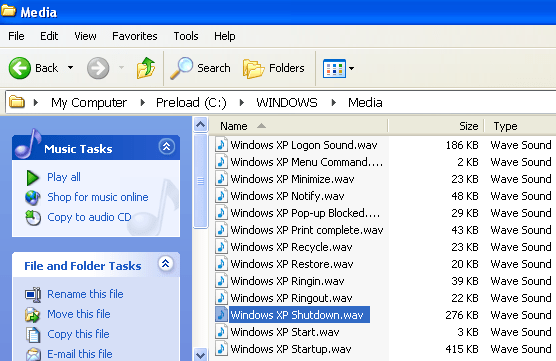Image resolution: width=556 pixels, height=361 pixels.
Task: Click the Windows XP Shutdown.wav file icon
Action: tap(221, 315)
